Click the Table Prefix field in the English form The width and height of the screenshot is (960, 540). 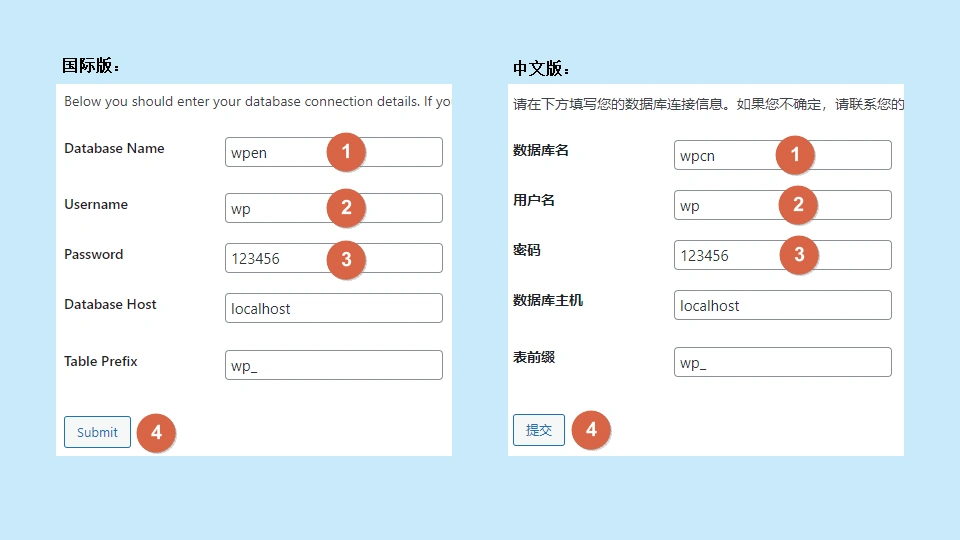pos(333,365)
